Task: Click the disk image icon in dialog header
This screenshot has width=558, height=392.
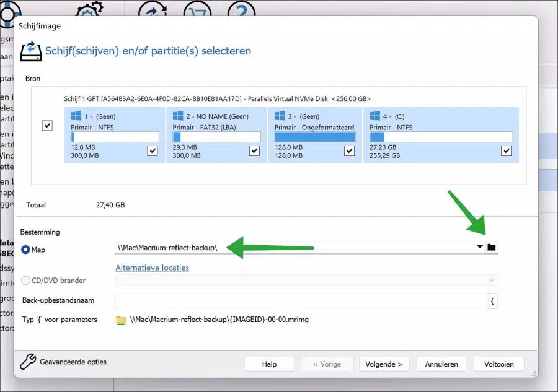Action: tap(31, 51)
